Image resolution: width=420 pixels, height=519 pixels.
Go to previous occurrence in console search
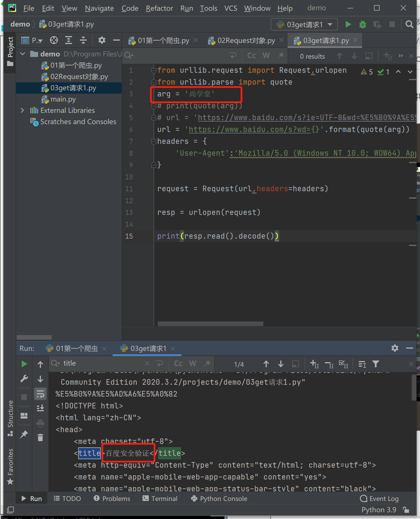[266, 364]
